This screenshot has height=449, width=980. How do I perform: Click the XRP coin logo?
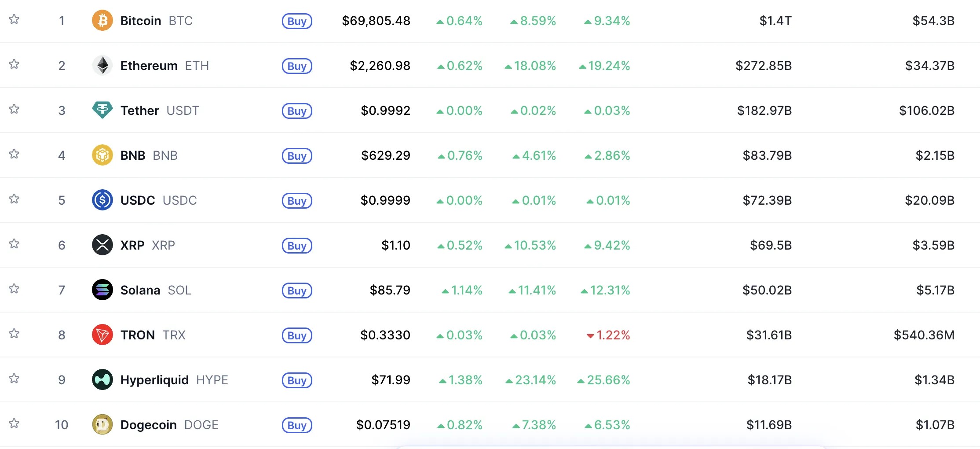(102, 245)
